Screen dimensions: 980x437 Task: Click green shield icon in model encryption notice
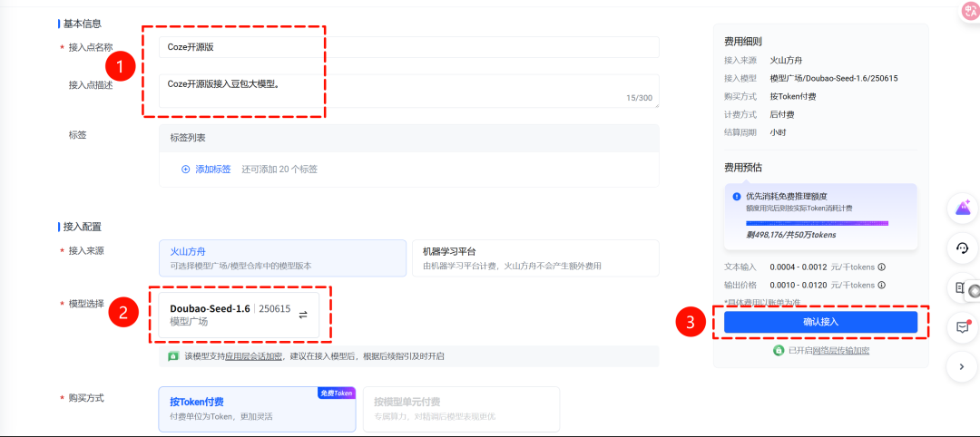pos(173,356)
